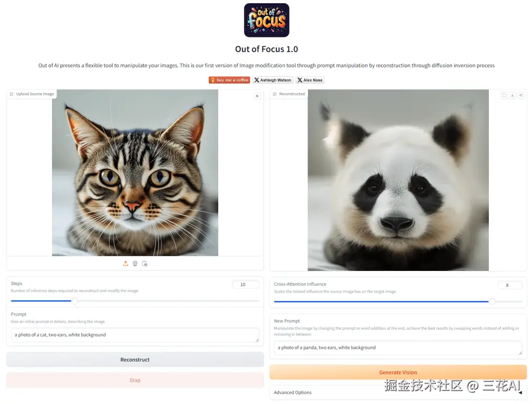Expand the Advanced Options section
This screenshot has width=532, height=404.
398,392
